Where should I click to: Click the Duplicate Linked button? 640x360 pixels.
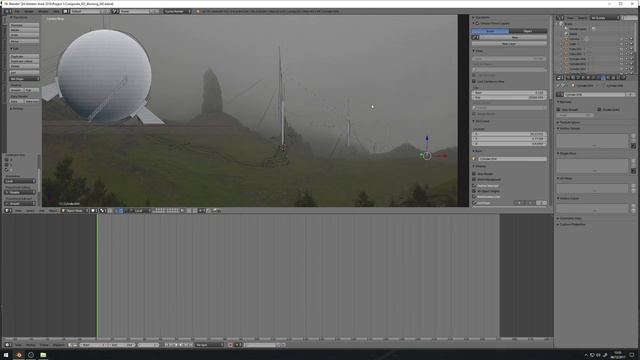click(24, 61)
